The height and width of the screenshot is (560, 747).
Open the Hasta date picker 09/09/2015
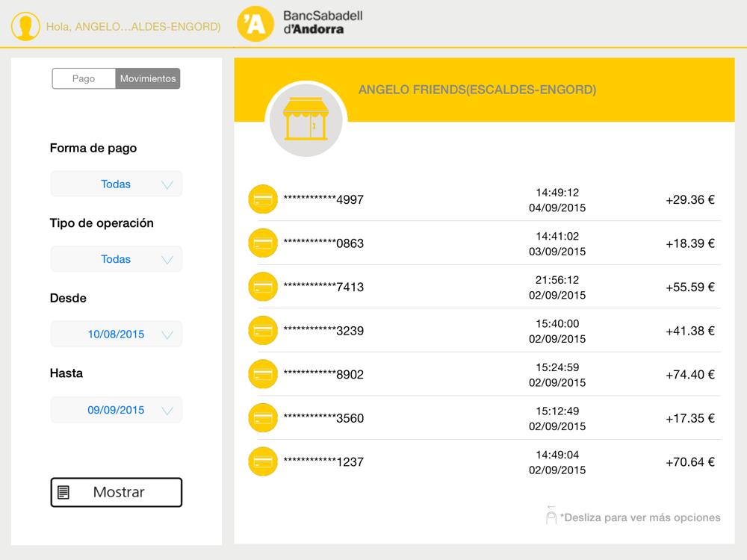[x=117, y=410]
